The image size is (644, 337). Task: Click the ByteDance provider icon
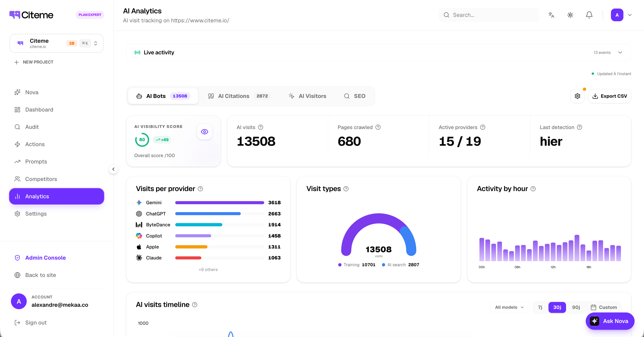139,225
